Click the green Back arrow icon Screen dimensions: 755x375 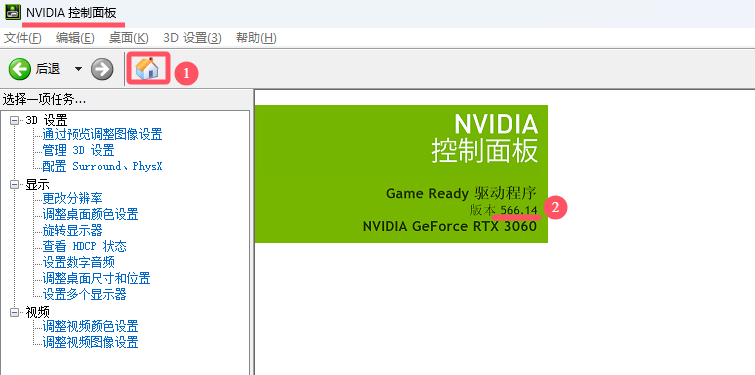click(x=19, y=69)
